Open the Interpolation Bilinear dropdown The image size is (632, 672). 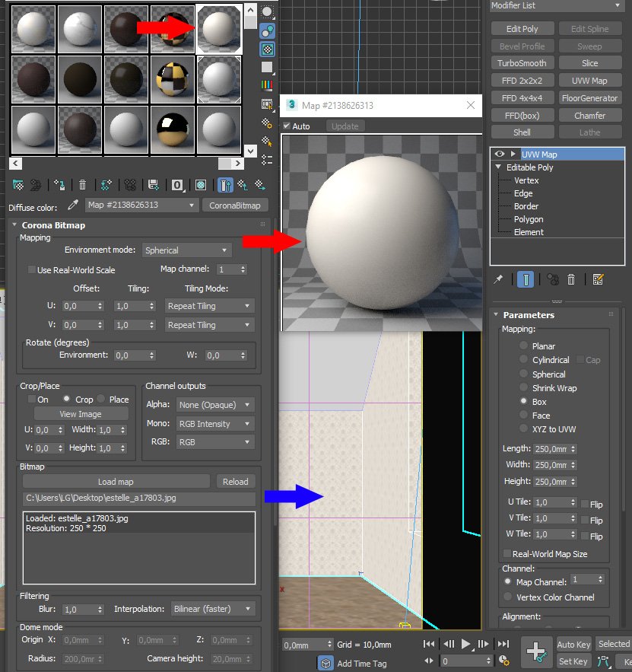(x=213, y=609)
